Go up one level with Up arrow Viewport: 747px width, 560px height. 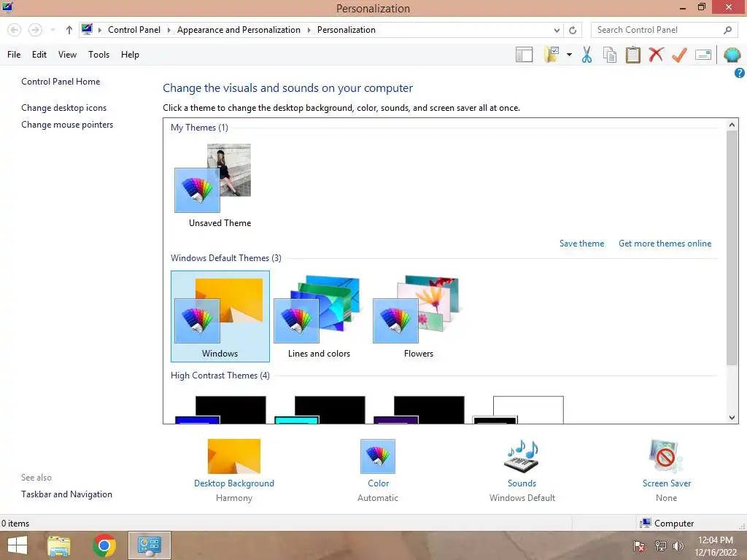coord(69,30)
